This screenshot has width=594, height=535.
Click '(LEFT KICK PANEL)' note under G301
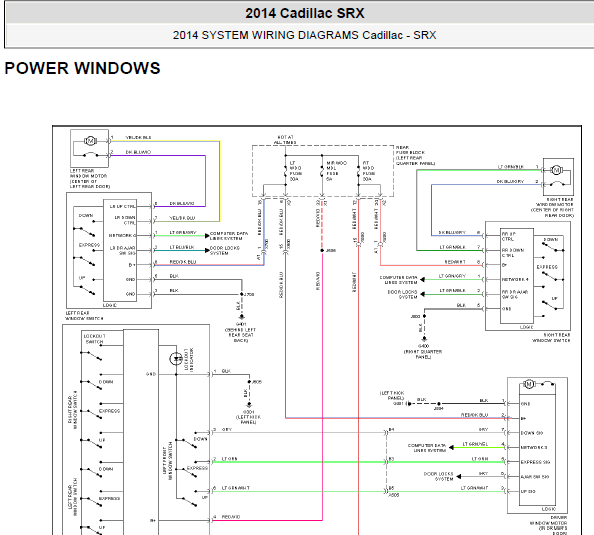click(249, 419)
